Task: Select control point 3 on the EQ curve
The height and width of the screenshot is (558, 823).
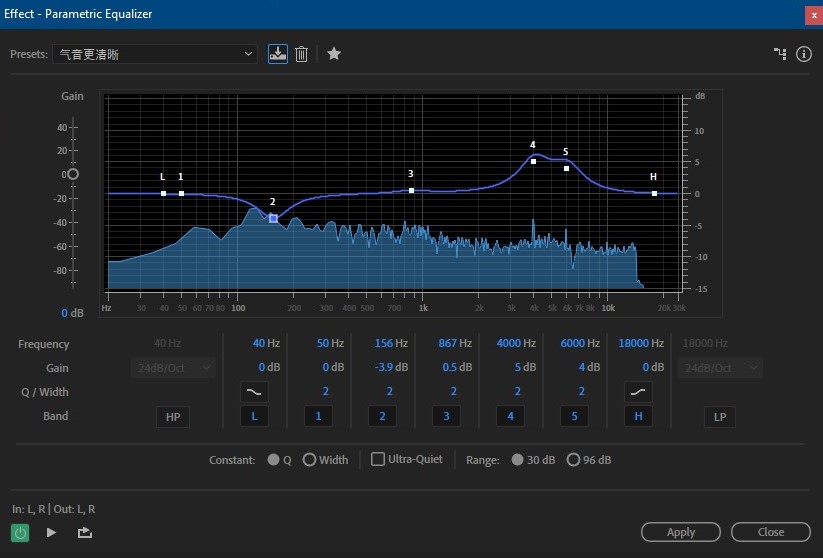Action: (x=412, y=191)
